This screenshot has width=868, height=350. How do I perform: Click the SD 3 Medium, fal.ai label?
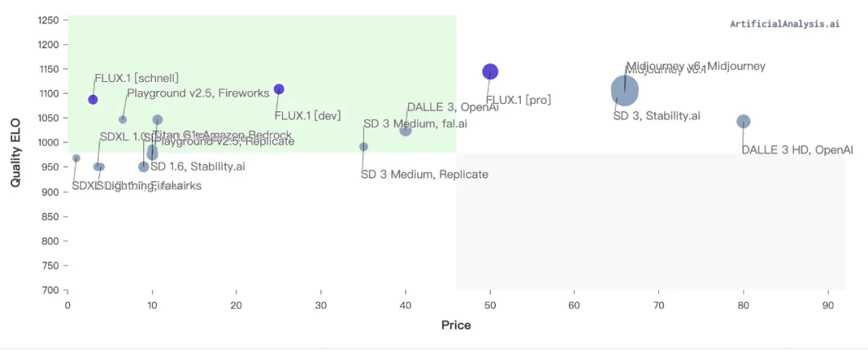click(416, 123)
